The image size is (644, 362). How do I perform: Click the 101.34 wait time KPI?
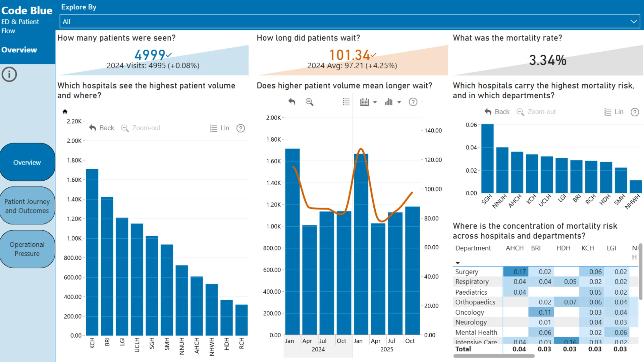(x=350, y=55)
